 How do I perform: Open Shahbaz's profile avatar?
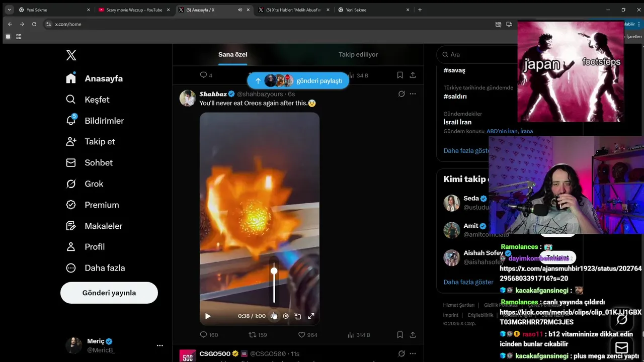pos(188,98)
